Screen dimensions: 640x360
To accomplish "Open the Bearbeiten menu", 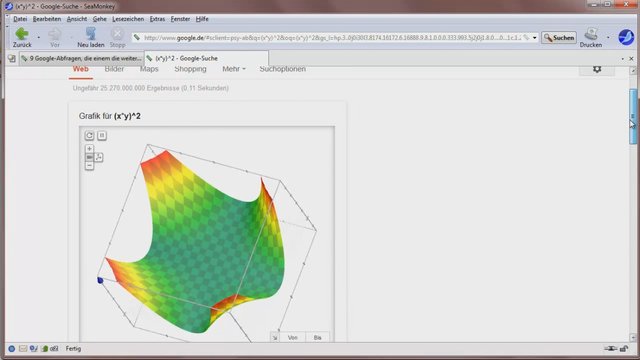I will click(x=47, y=19).
